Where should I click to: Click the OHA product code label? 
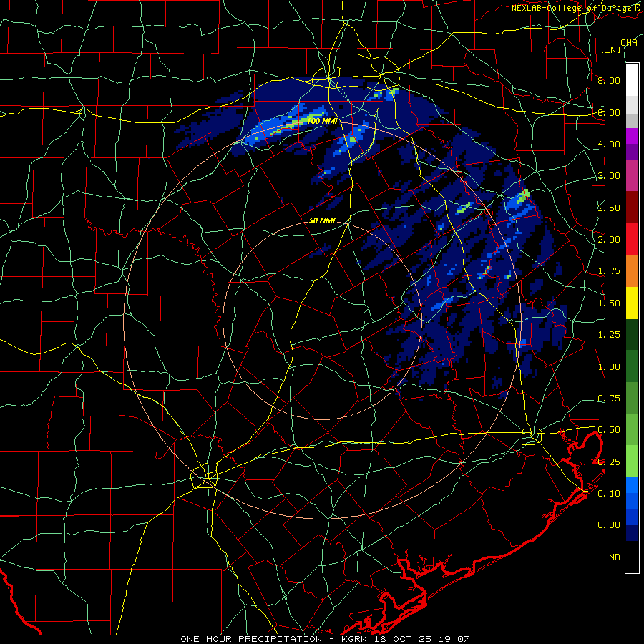(x=629, y=43)
